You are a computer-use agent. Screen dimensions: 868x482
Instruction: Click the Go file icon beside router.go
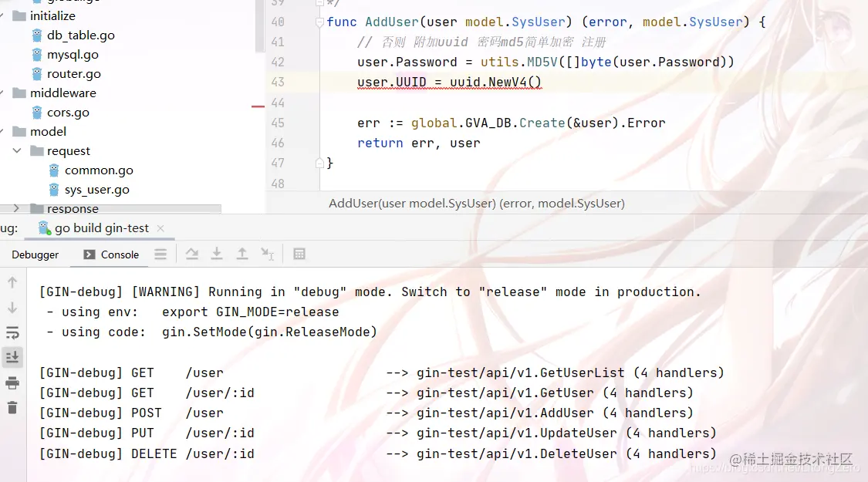37,73
